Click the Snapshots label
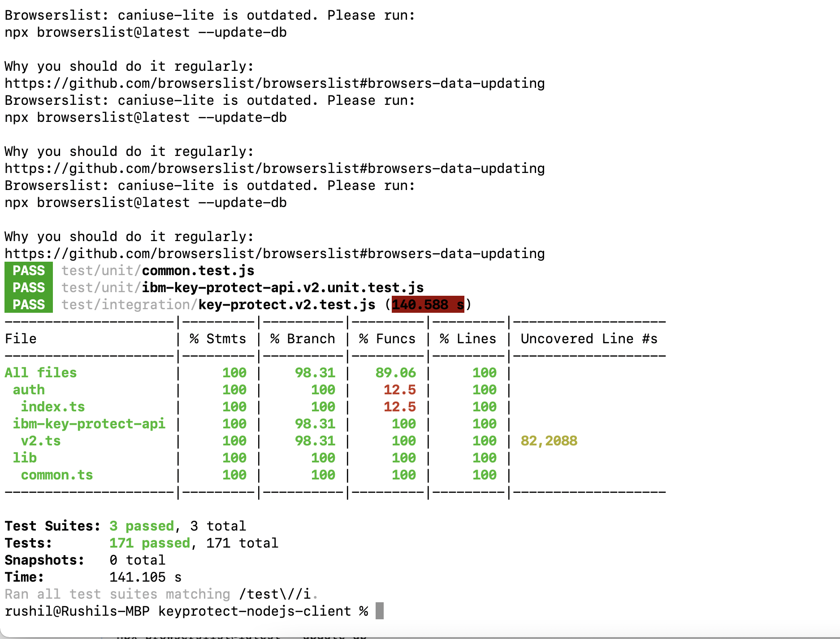 pyautogui.click(x=45, y=560)
